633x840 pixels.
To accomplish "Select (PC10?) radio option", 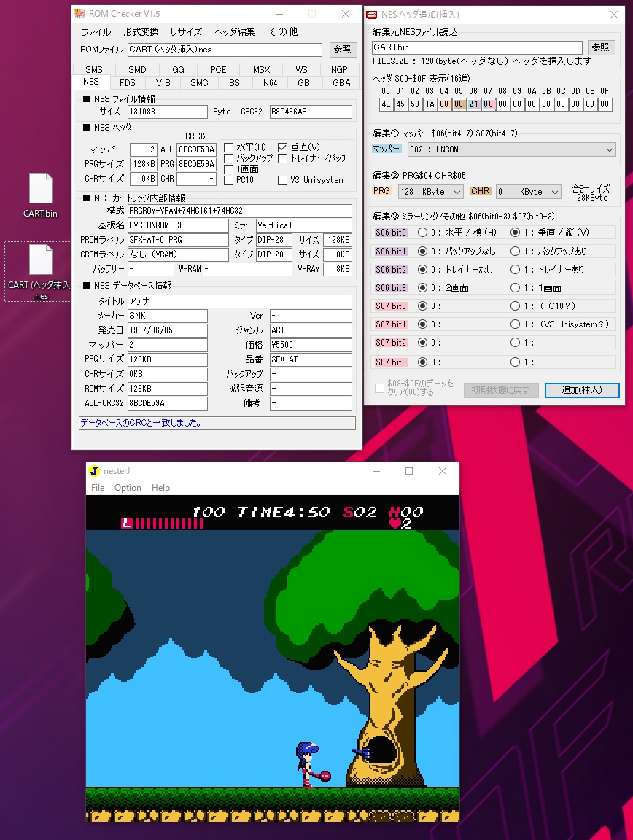I will (515, 306).
